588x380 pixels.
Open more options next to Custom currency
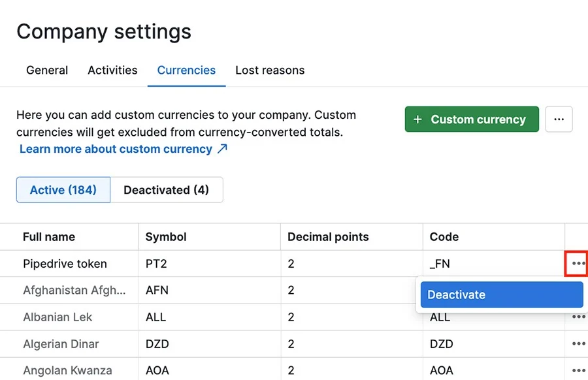[559, 119]
